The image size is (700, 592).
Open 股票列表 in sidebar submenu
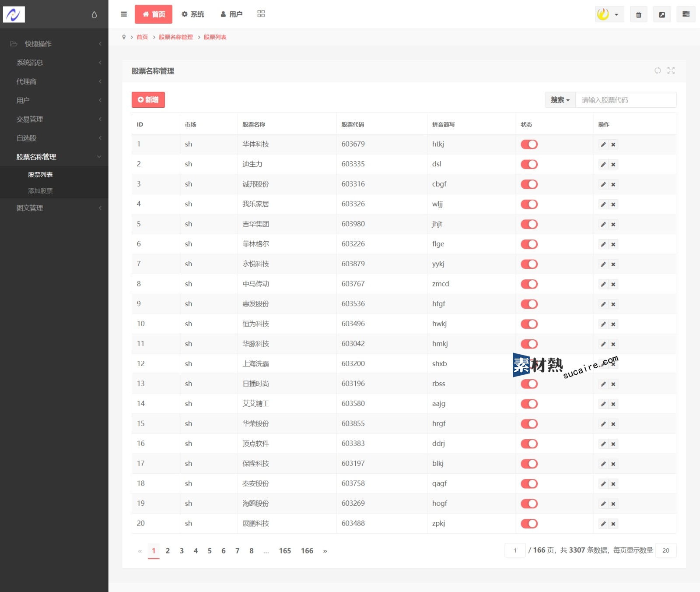[40, 175]
